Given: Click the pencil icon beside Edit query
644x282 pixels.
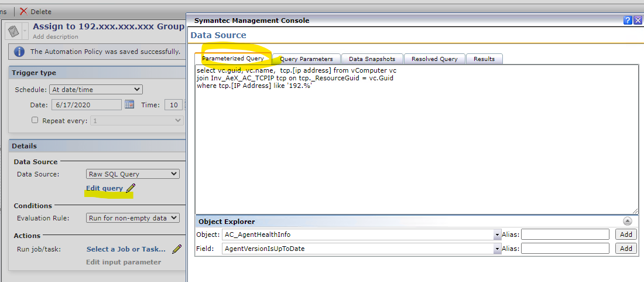Looking at the screenshot, I should pyautogui.click(x=131, y=188).
